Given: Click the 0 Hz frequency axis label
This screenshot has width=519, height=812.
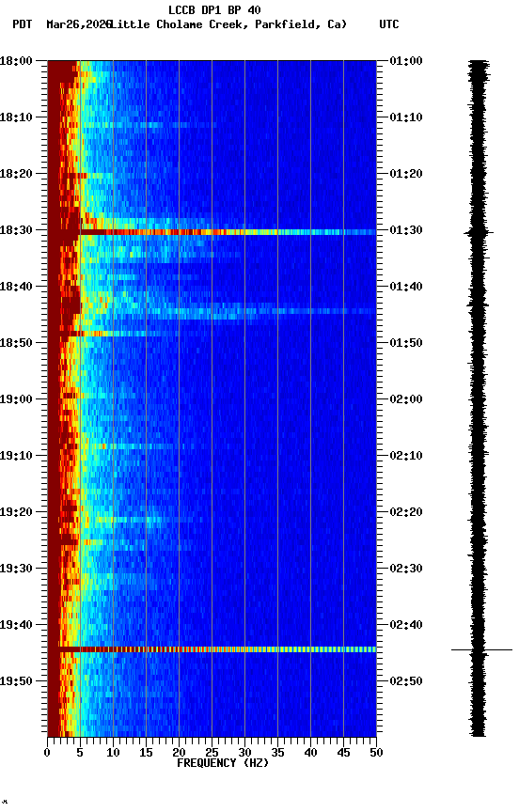Looking at the screenshot, I should pos(47,753).
